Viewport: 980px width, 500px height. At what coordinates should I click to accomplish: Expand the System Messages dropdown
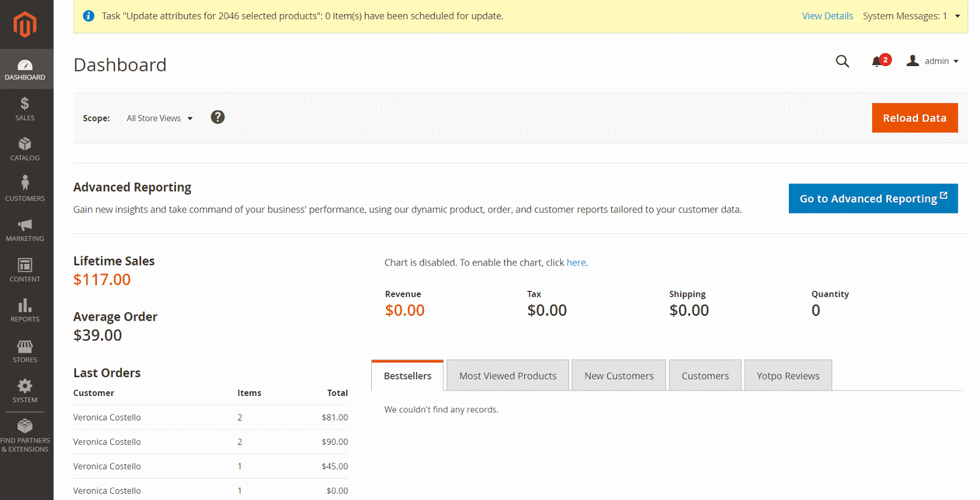pyautogui.click(x=957, y=16)
